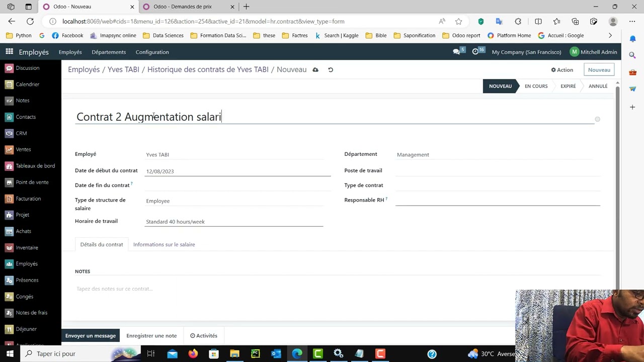Open Notes de frais in sidebar
Viewport: 644px width, 362px height.
pyautogui.click(x=27, y=313)
